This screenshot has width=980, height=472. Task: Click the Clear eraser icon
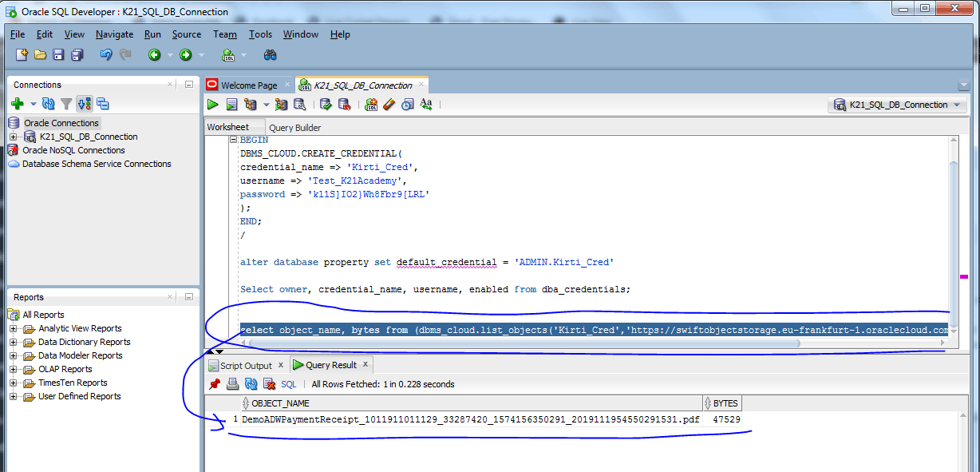[x=389, y=105]
